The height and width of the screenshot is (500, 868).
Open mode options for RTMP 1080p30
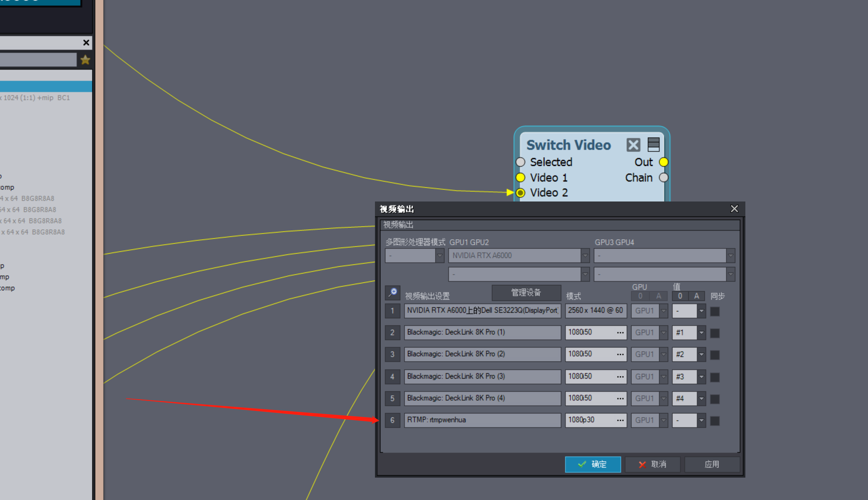point(620,420)
